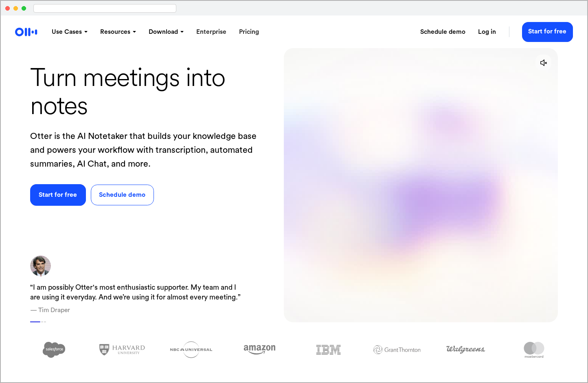Open the Resources dropdown menu
Screen dimensions: 588x383
(118, 32)
